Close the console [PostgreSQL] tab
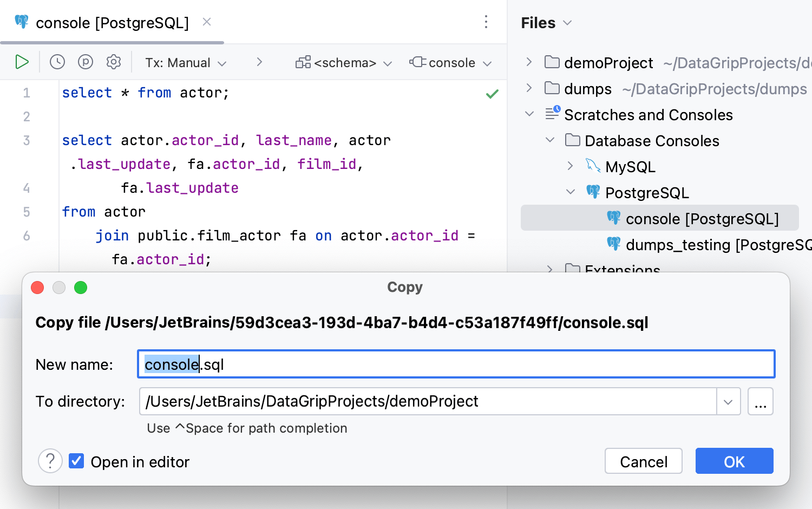 207,22
